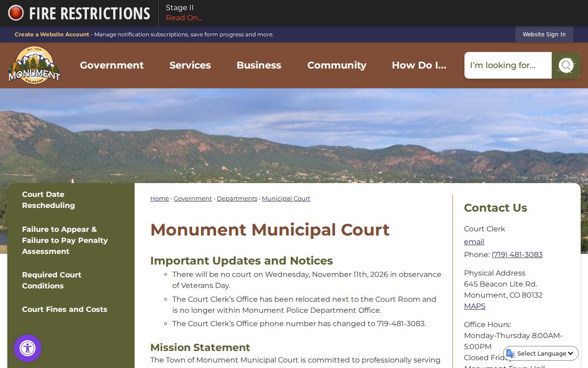Viewport: 588px width, 368px height.
Task: Click the Monument Municipal Court heading
Action: pyautogui.click(x=270, y=230)
